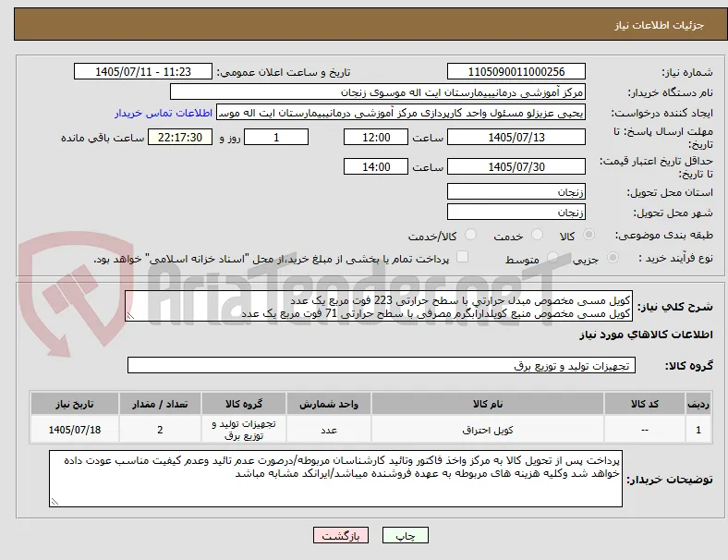This screenshot has height=560, width=728.
Task: Click the کویل احتراق item name cell
Action: pyautogui.click(x=488, y=430)
